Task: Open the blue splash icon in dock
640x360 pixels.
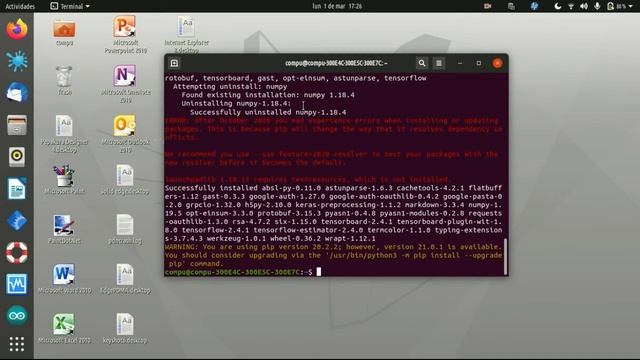Action: coord(17,61)
